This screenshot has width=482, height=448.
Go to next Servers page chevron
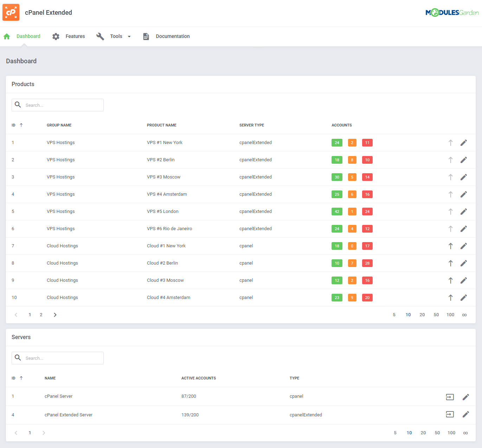[x=44, y=433]
